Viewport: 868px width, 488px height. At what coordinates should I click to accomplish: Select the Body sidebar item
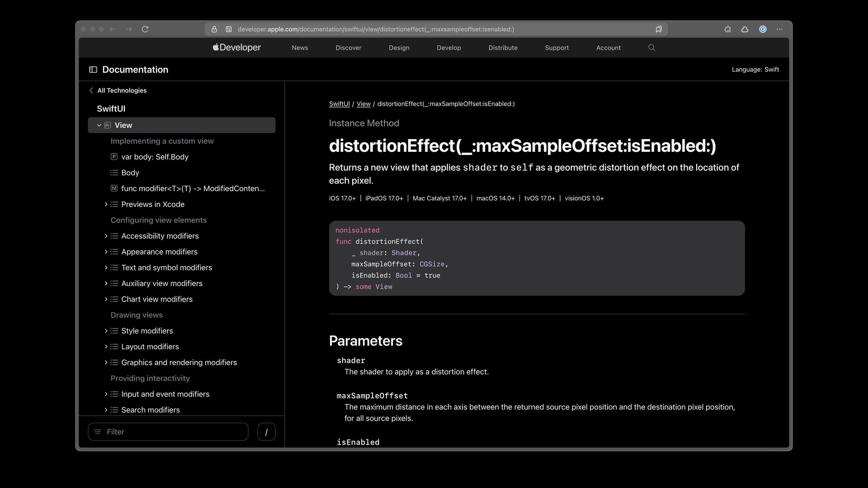pos(130,173)
